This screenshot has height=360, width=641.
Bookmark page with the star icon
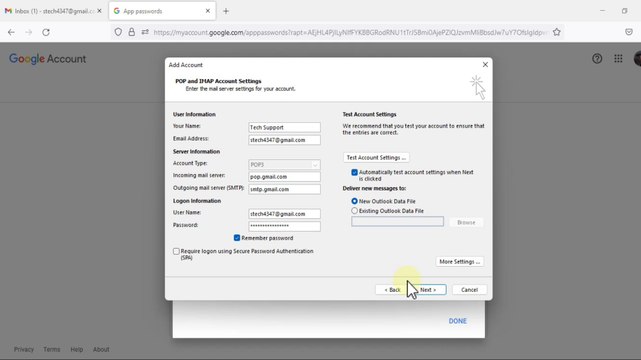point(556,32)
